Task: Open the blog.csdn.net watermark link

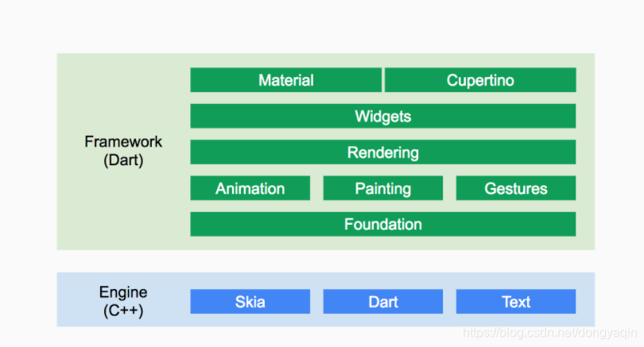Action: click(x=549, y=332)
